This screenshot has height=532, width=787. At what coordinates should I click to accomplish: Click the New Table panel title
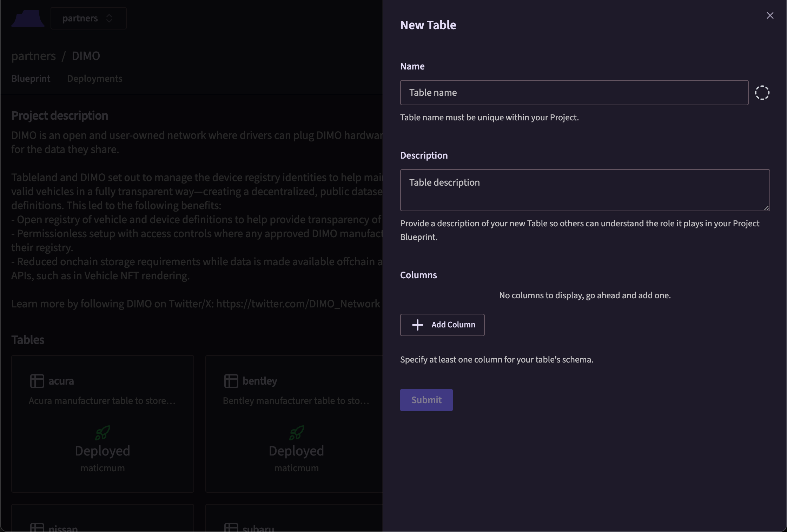(x=428, y=25)
